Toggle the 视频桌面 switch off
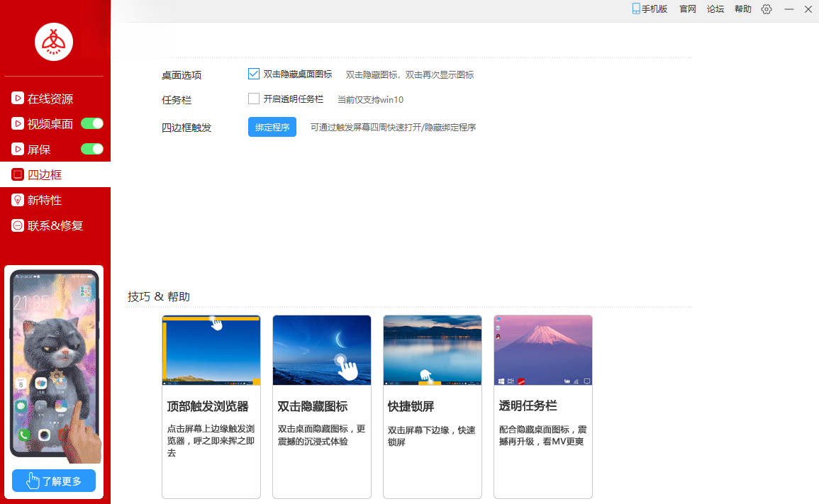 (x=92, y=124)
